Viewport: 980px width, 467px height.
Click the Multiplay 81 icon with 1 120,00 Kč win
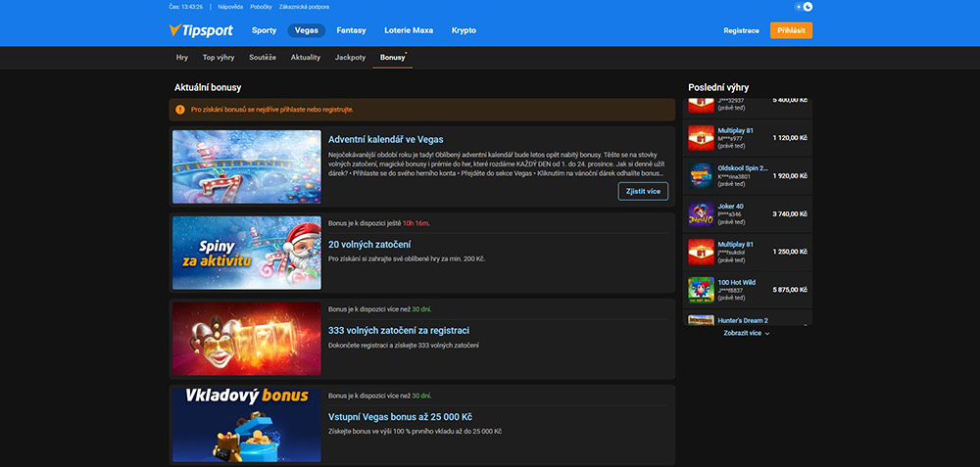coord(701,138)
